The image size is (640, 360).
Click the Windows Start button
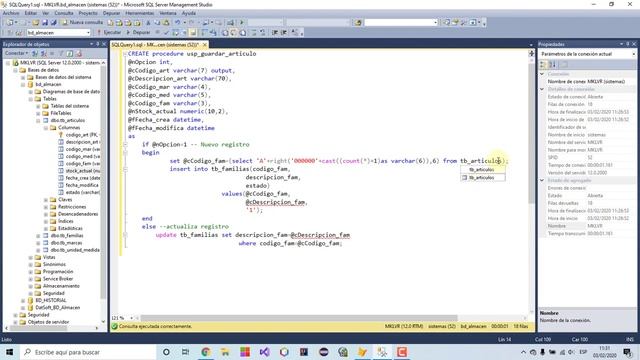pos(9,352)
